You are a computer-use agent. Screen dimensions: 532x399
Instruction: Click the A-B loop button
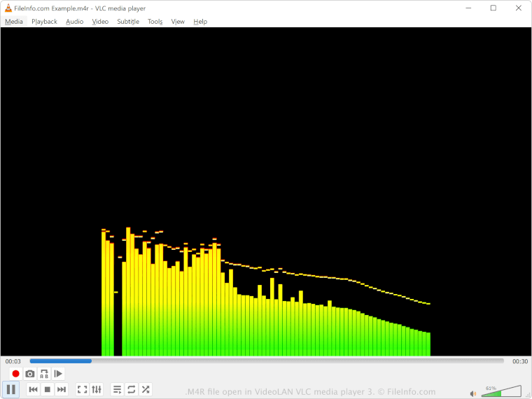pyautogui.click(x=44, y=374)
